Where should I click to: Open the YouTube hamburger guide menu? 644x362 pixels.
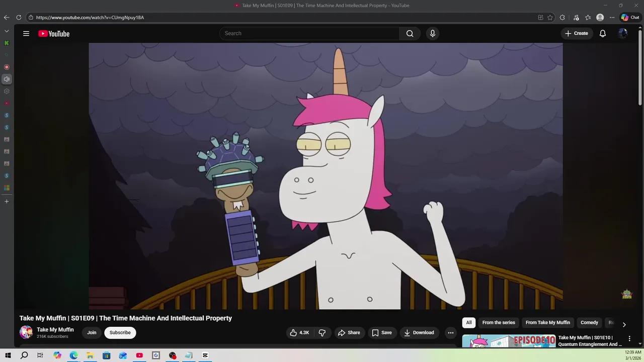26,34
